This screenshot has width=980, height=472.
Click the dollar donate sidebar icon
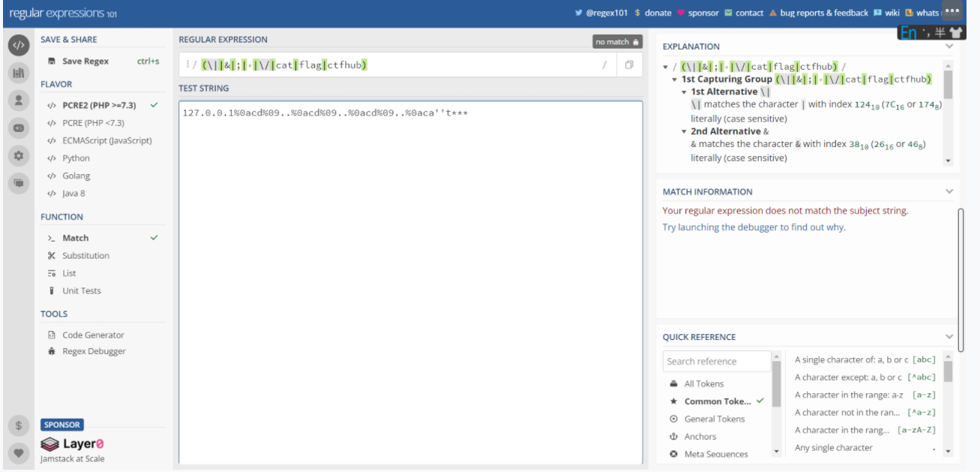click(19, 425)
